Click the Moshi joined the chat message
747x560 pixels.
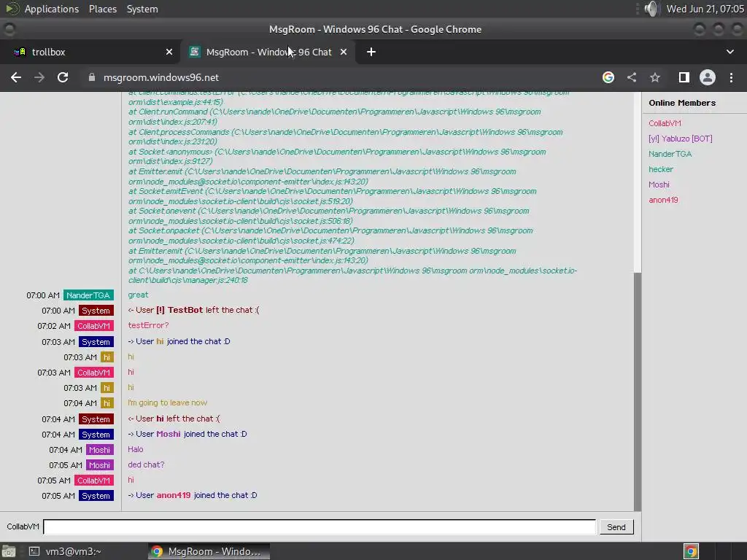187,434
